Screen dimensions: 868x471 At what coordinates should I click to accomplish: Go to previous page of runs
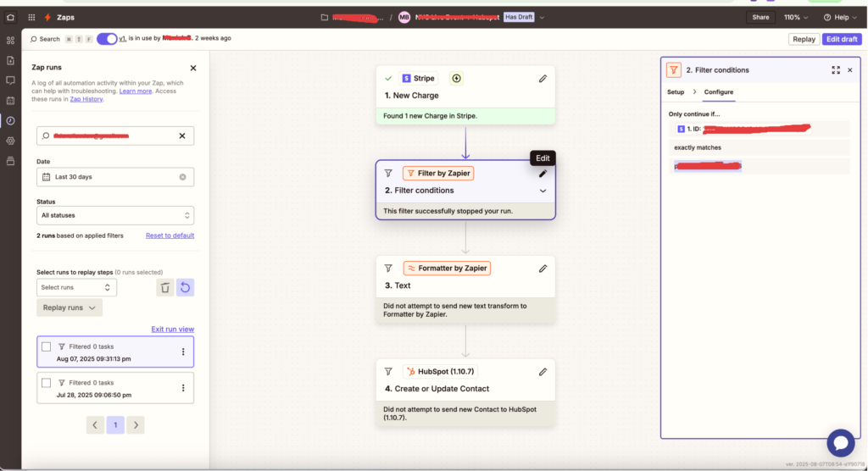coord(95,425)
